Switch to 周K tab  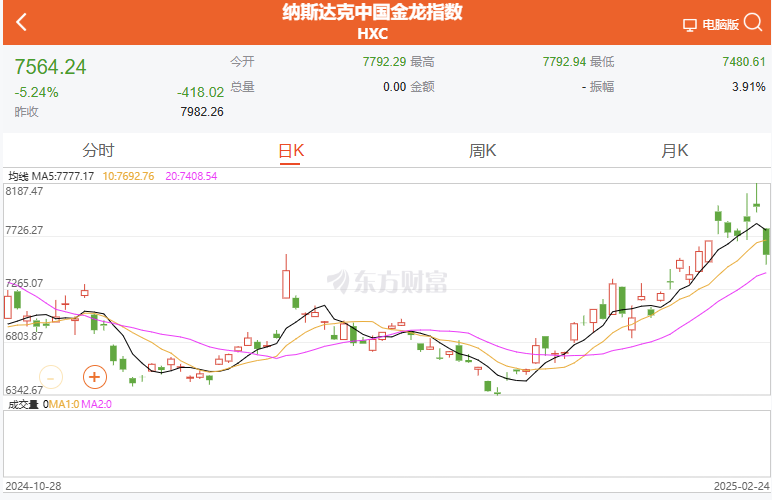point(482,151)
